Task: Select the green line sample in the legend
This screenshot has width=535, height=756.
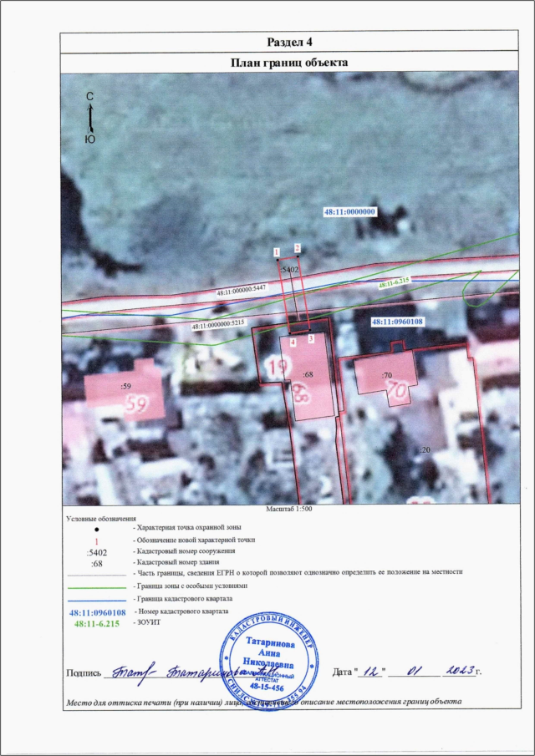Action: tap(95, 587)
